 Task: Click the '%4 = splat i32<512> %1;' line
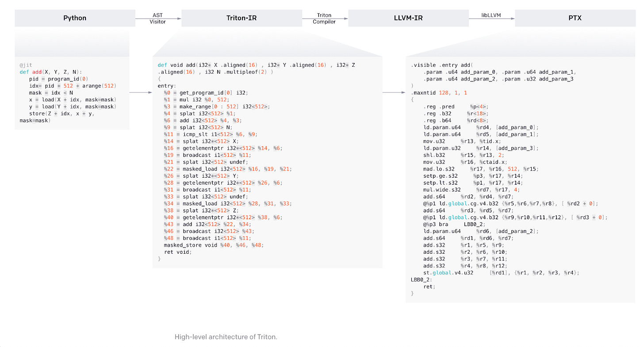pos(200,114)
